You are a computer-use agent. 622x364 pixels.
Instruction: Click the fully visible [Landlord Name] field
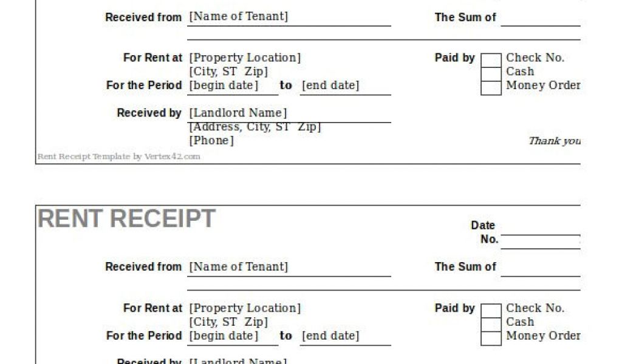click(x=289, y=113)
